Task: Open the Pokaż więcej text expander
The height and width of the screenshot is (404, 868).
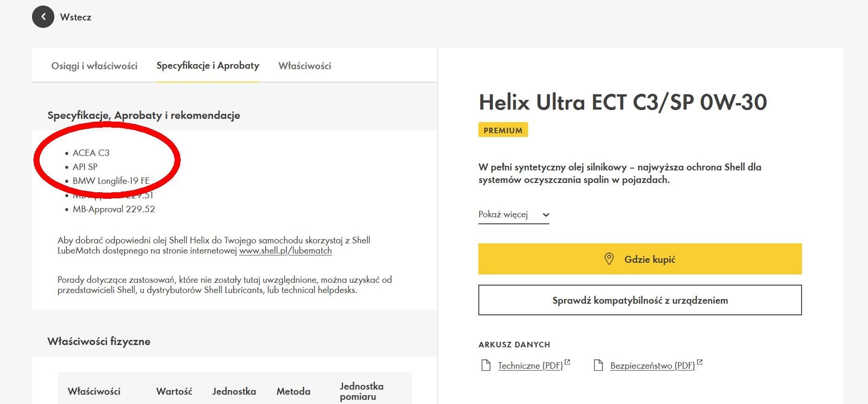Action: click(503, 215)
